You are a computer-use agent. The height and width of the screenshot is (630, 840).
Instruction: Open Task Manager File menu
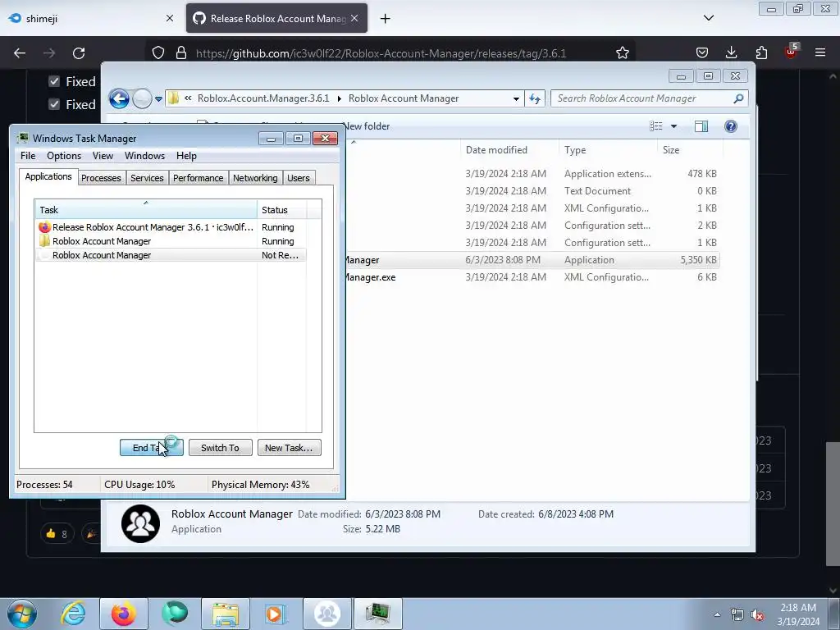pyautogui.click(x=28, y=156)
